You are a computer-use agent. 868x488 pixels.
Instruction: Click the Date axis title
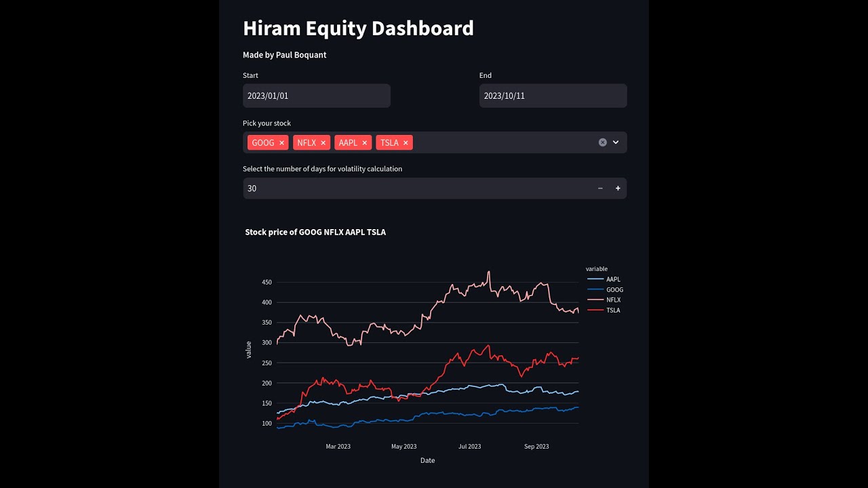(427, 460)
